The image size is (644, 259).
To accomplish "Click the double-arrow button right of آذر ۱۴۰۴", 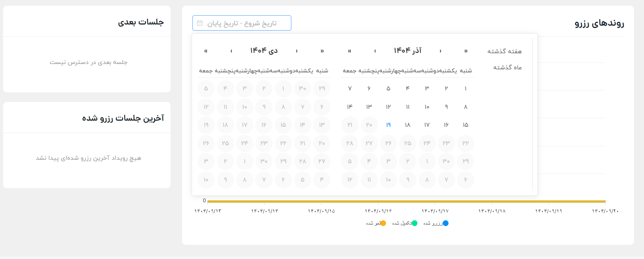I will 466,51.
